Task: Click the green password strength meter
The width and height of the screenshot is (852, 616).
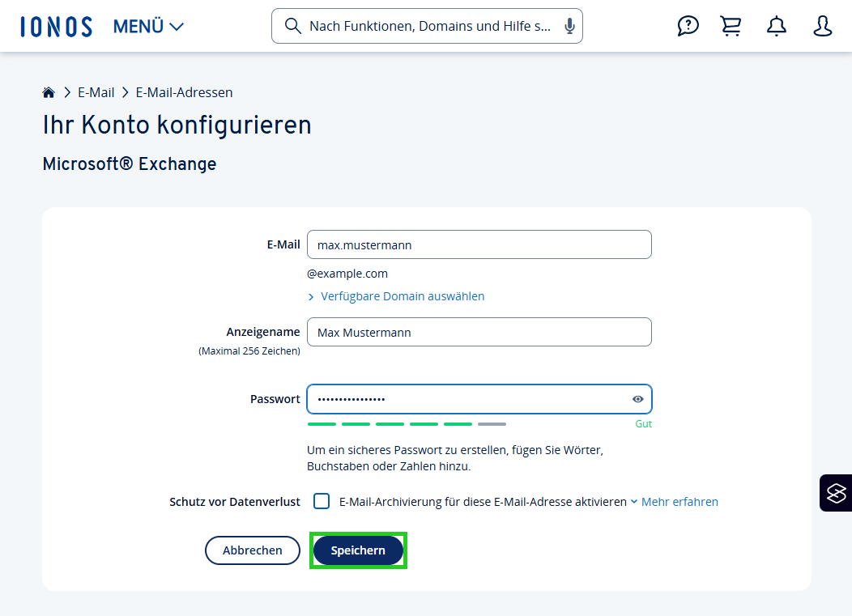Action: click(x=390, y=423)
